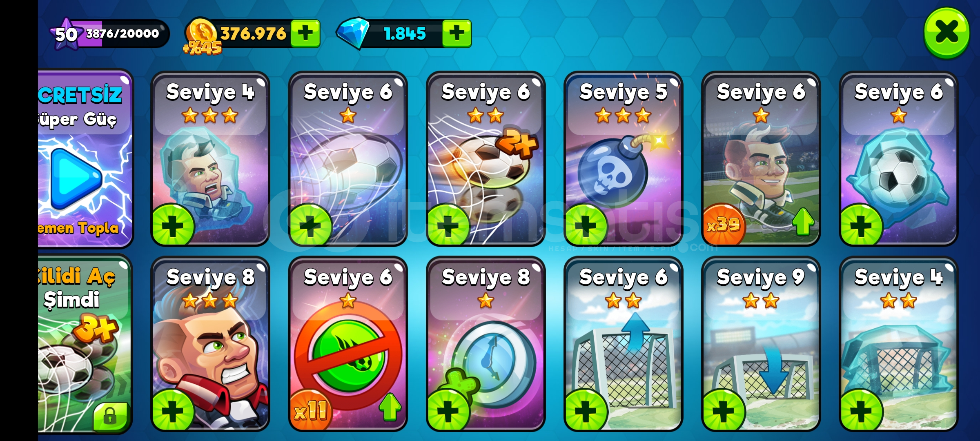
Task: Tap the blue diamond gem icon
Action: (x=352, y=33)
